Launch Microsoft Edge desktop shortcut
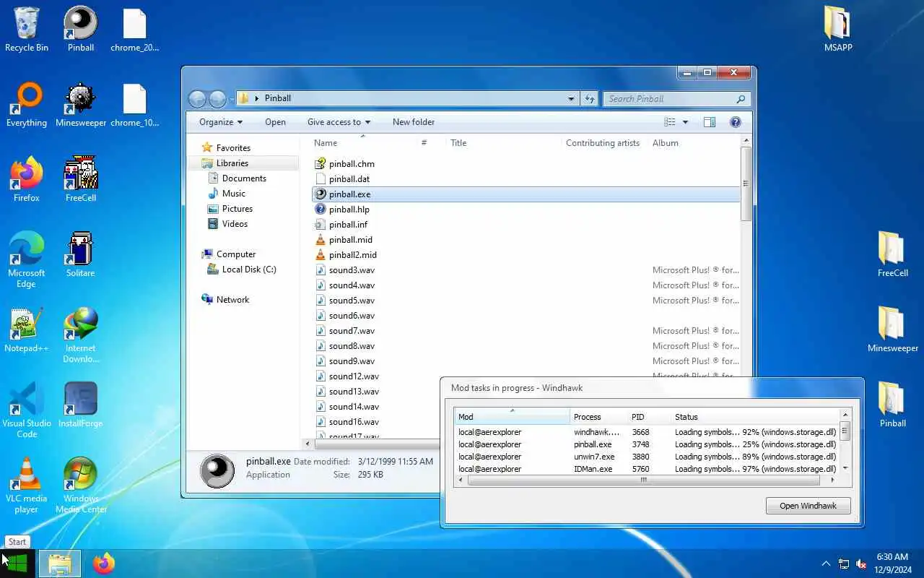 (27, 259)
